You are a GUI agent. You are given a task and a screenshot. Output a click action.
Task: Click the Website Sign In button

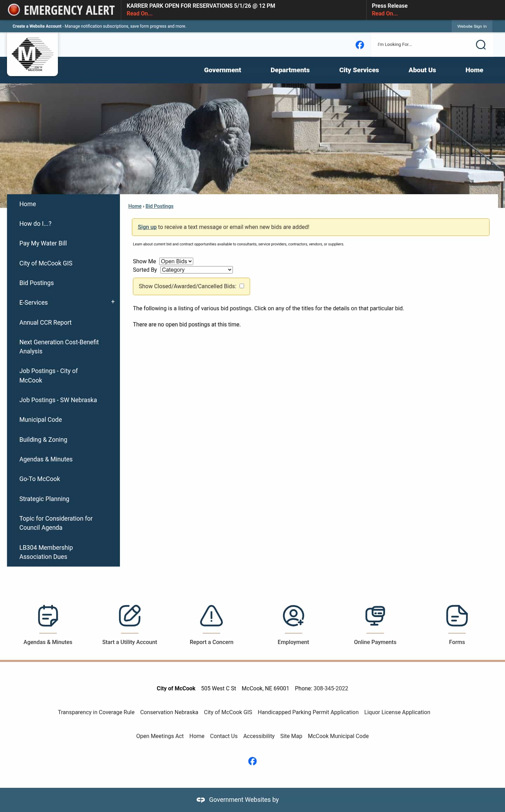[472, 26]
